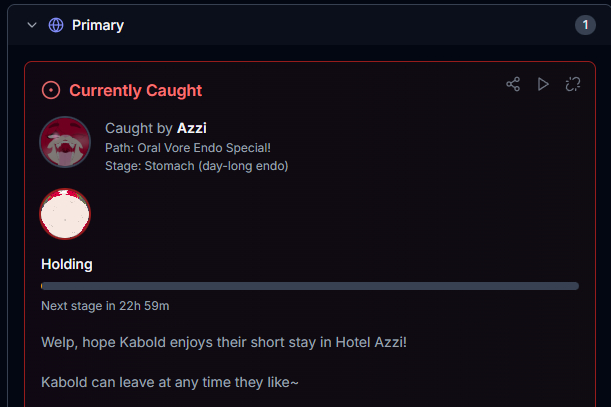This screenshot has height=407, width=611.
Task: Click the Caught by label text
Action: [x=138, y=128]
